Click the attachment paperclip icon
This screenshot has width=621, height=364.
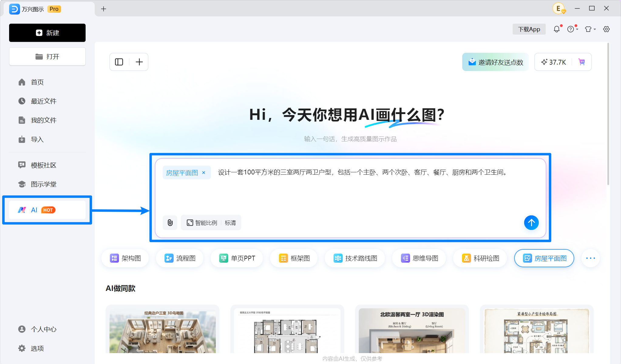point(170,223)
